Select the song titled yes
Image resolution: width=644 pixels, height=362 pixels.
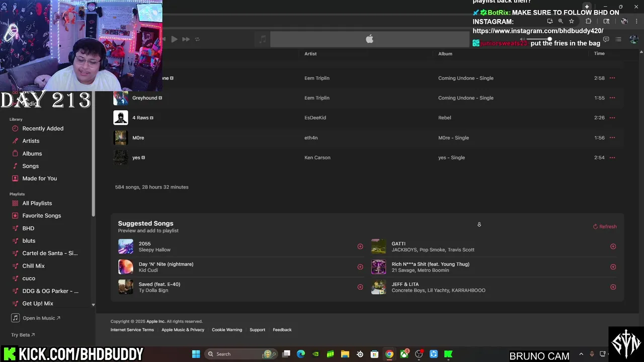(x=136, y=157)
